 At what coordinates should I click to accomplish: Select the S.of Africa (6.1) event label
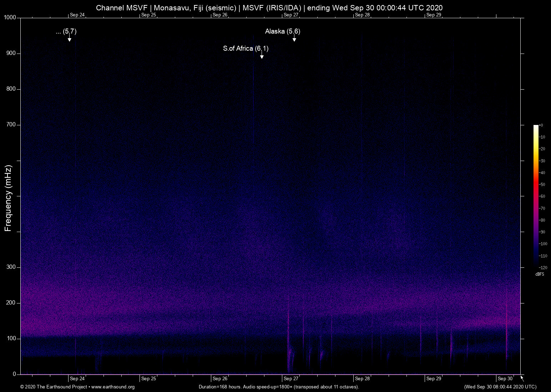coord(246,49)
